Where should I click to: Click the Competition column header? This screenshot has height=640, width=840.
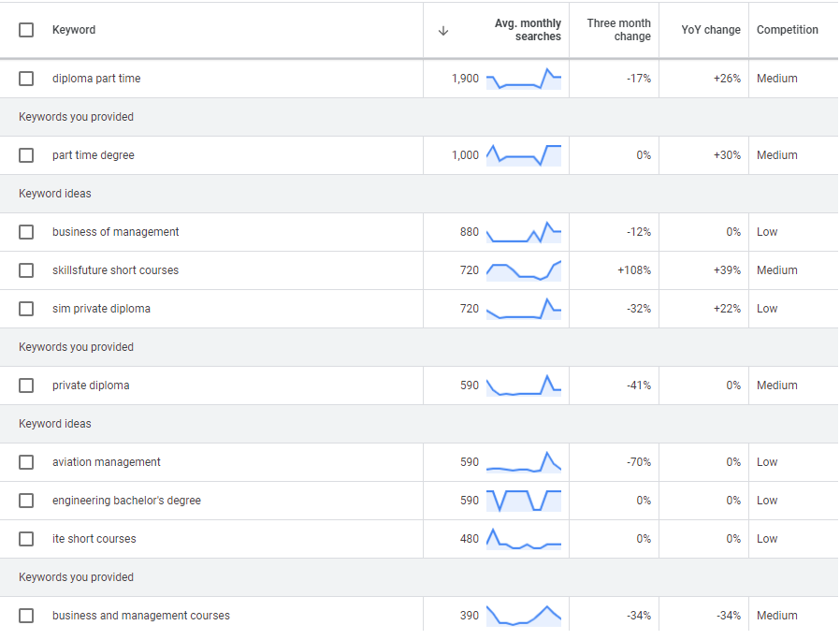coord(787,30)
